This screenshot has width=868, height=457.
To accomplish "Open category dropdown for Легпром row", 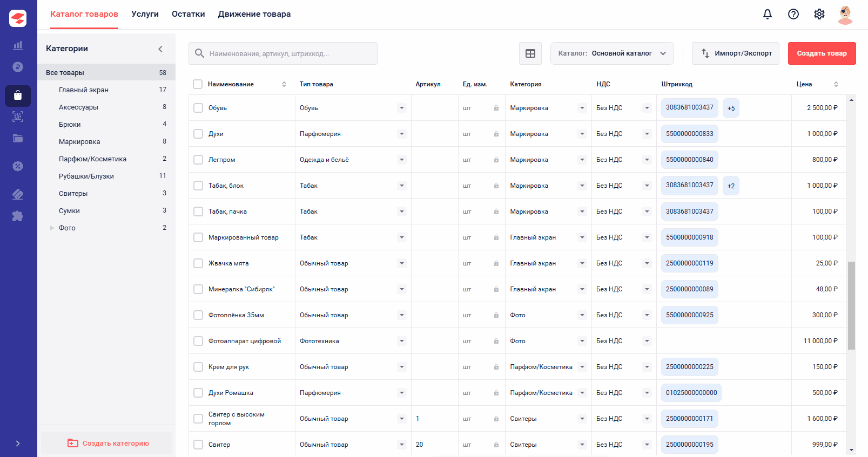I will 582,160.
